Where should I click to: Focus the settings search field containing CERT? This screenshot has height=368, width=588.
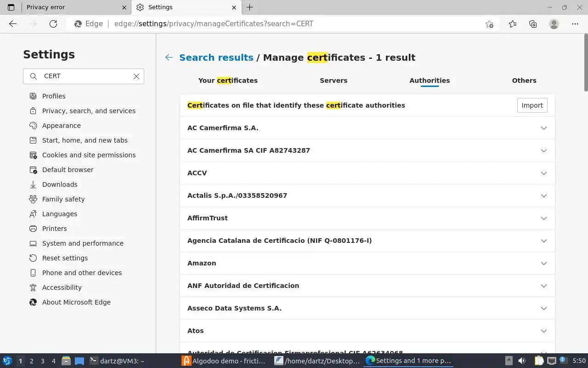coord(84,76)
